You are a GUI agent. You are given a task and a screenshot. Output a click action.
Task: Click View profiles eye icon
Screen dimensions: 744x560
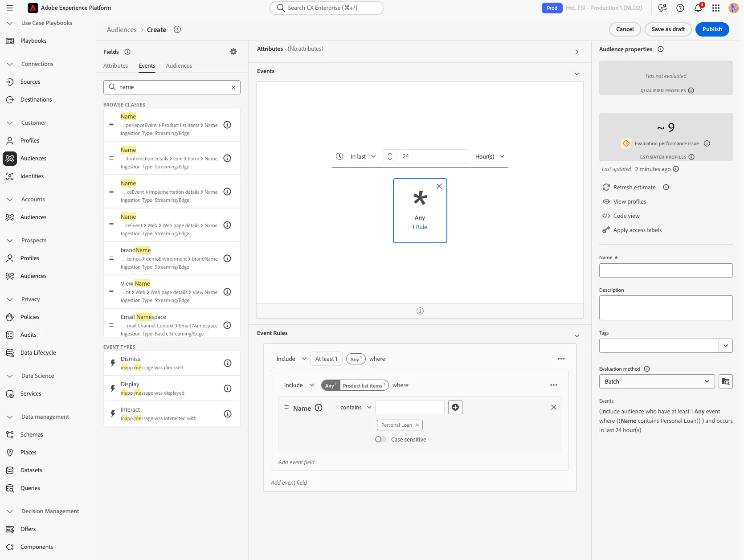tap(606, 201)
